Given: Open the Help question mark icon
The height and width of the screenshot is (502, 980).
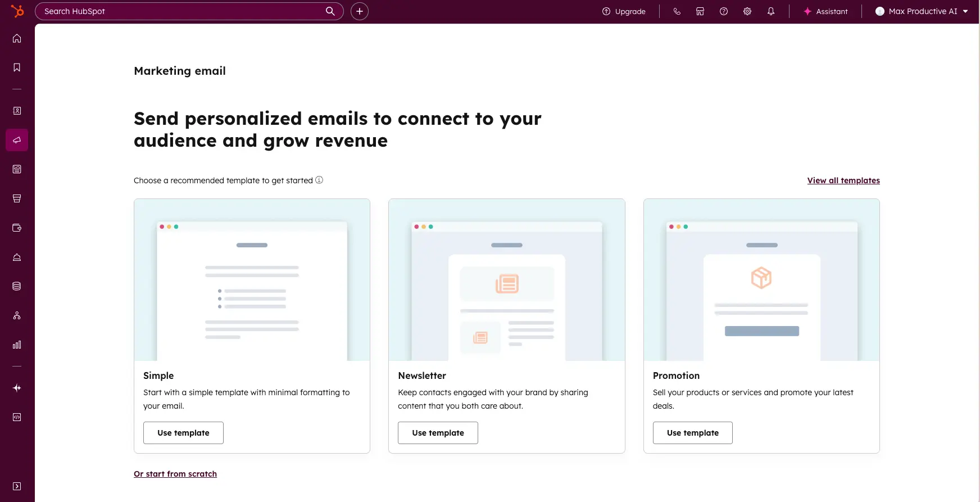Looking at the screenshot, I should point(724,11).
